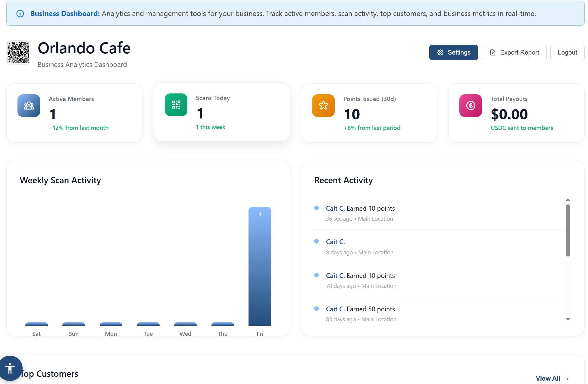Click the QR code image beside Orlando Cafe

click(18, 52)
